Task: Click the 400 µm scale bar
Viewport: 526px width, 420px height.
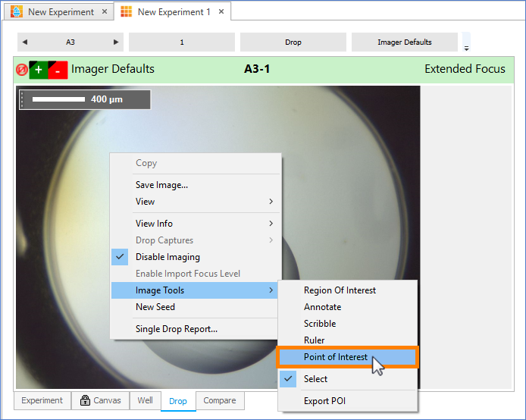Action: tap(85, 99)
